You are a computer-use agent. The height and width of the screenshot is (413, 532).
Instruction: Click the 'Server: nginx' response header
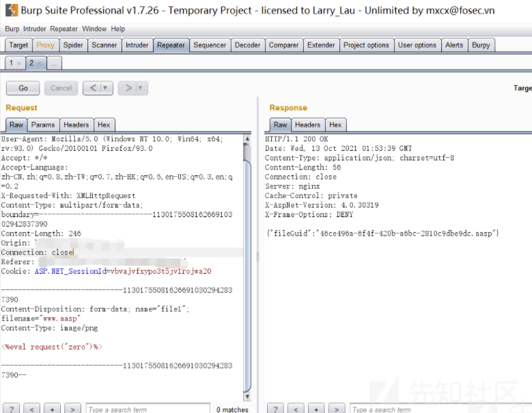click(x=292, y=186)
